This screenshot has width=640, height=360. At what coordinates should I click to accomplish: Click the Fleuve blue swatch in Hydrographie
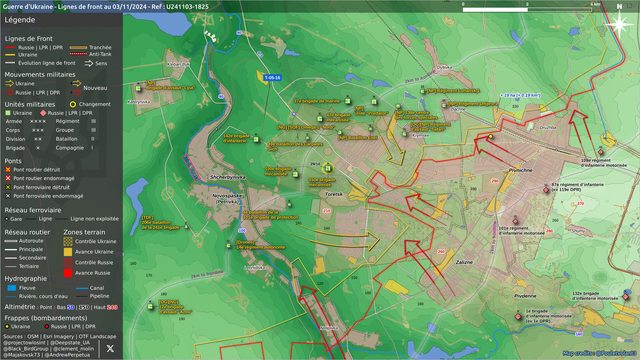(12, 288)
